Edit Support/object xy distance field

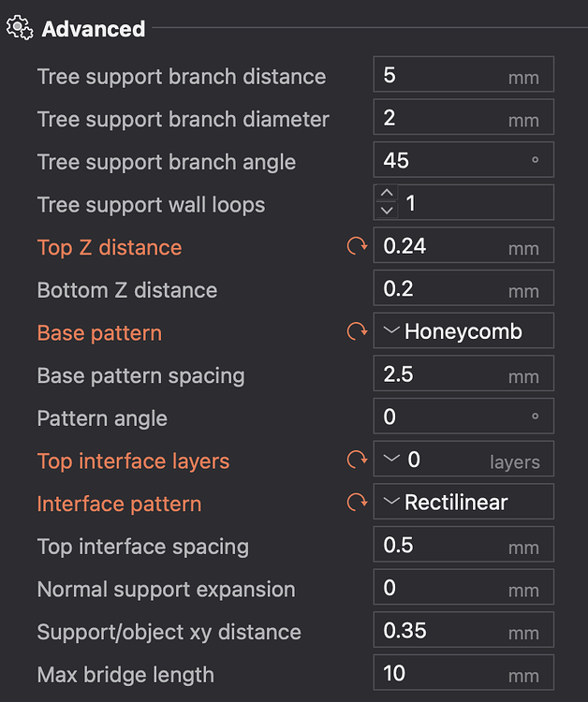[463, 630]
